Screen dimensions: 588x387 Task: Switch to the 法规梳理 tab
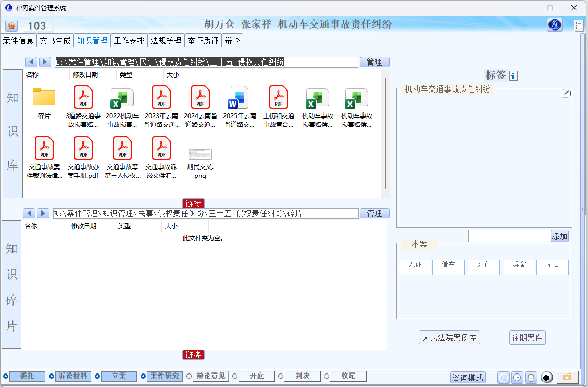(x=166, y=41)
